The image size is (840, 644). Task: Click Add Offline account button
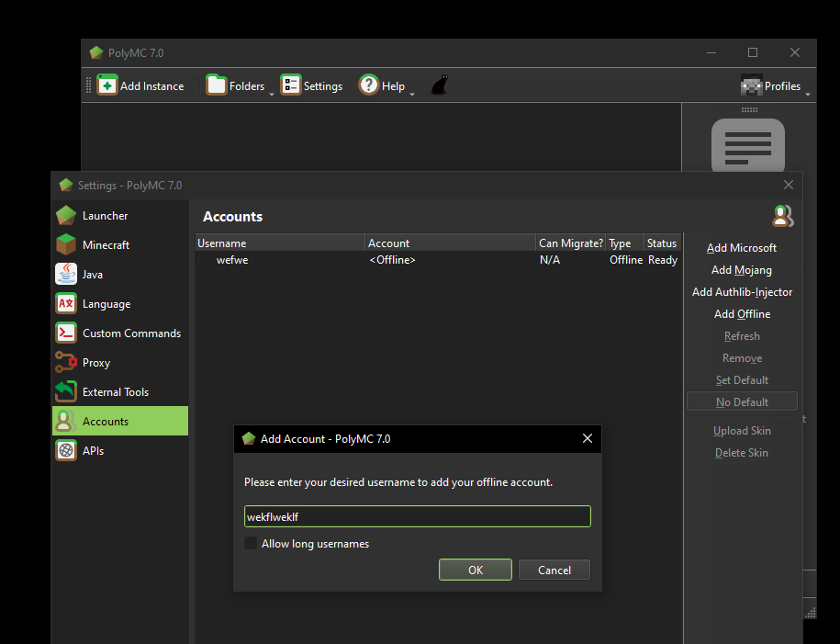point(742,313)
